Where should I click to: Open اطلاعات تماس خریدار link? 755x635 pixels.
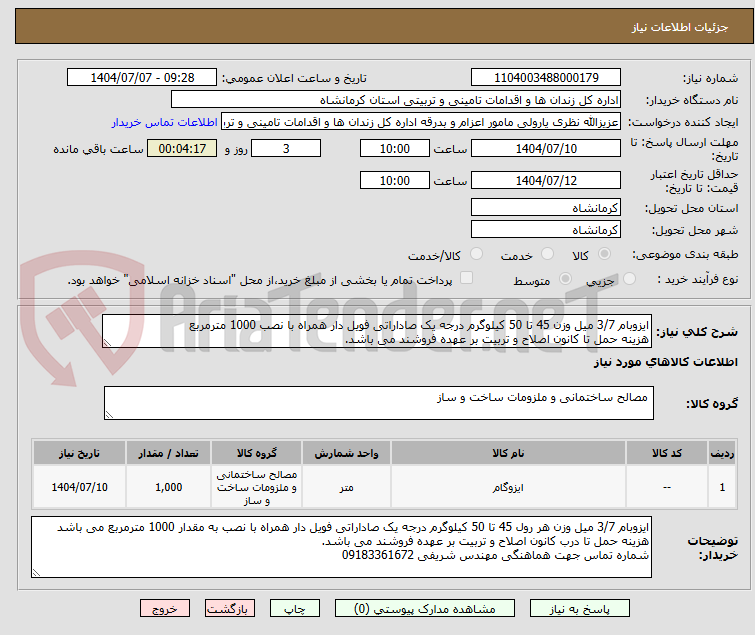(x=165, y=122)
